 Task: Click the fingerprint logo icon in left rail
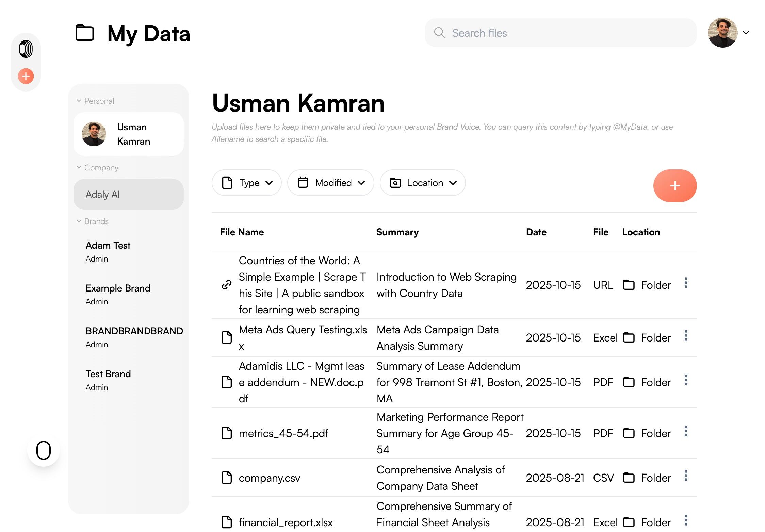point(26,49)
